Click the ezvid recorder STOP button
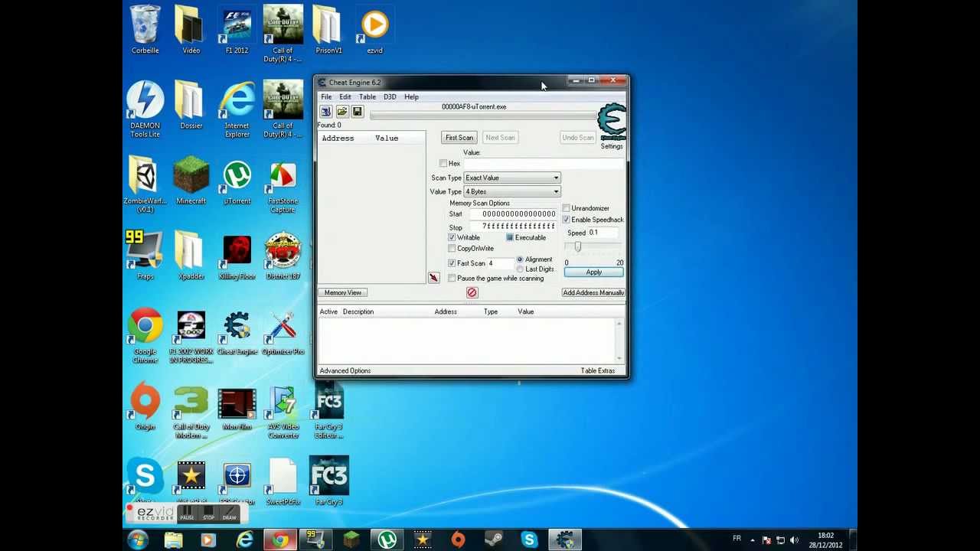The width and height of the screenshot is (980, 551). [x=209, y=514]
